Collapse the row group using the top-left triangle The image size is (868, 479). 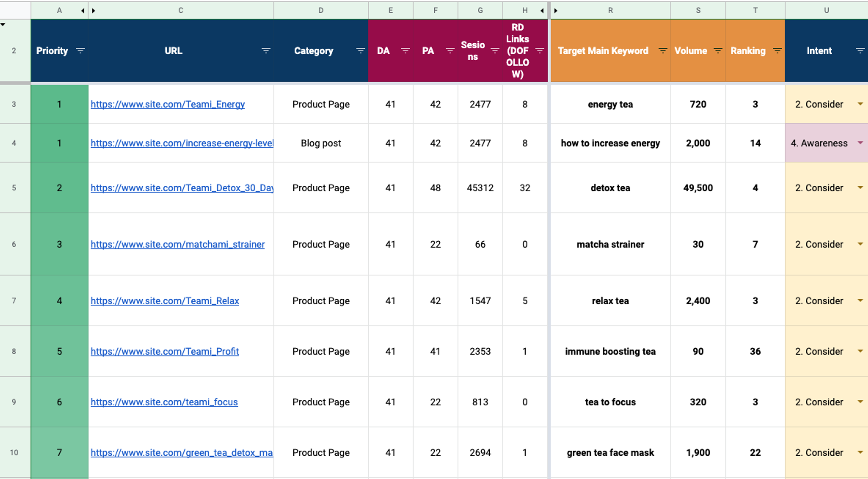[x=3, y=25]
